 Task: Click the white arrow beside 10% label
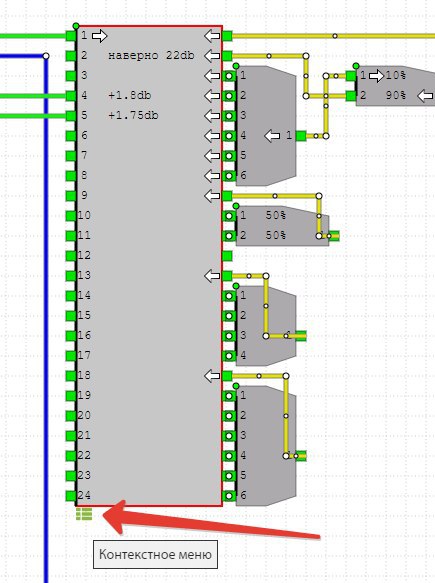coord(377,76)
